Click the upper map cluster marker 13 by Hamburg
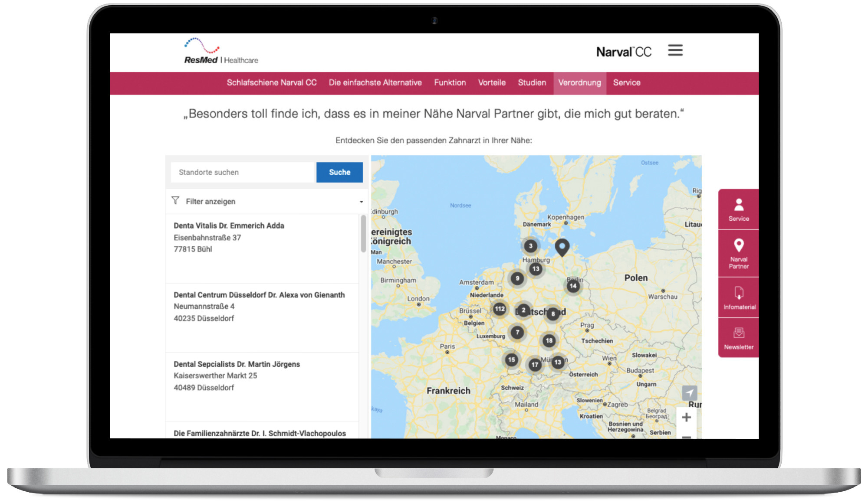The image size is (868, 503). (536, 269)
